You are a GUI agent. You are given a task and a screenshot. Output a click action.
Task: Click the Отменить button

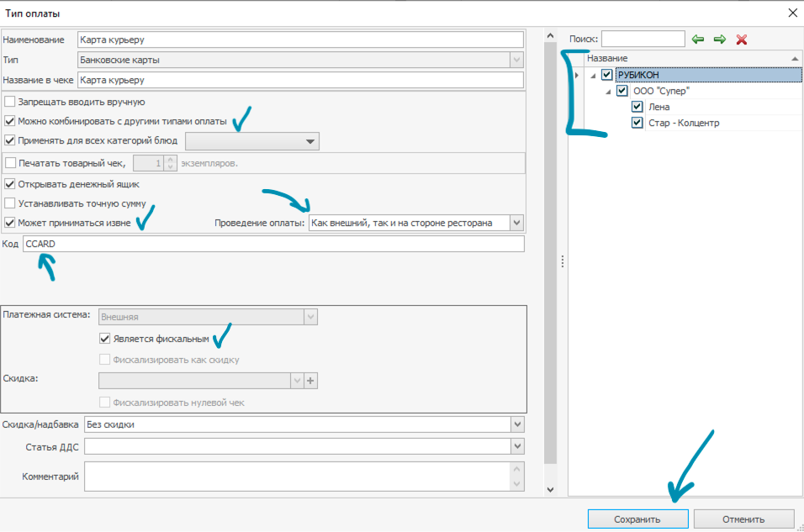coord(743,519)
